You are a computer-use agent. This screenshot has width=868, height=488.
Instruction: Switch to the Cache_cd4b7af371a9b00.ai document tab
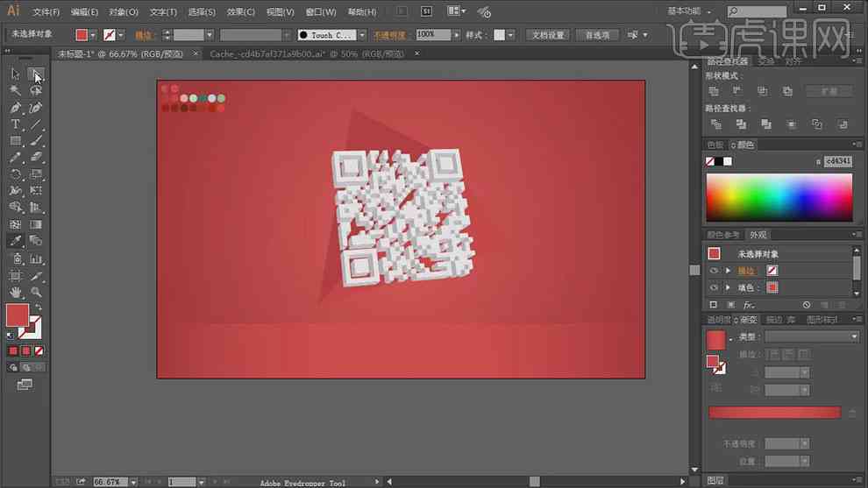point(307,53)
